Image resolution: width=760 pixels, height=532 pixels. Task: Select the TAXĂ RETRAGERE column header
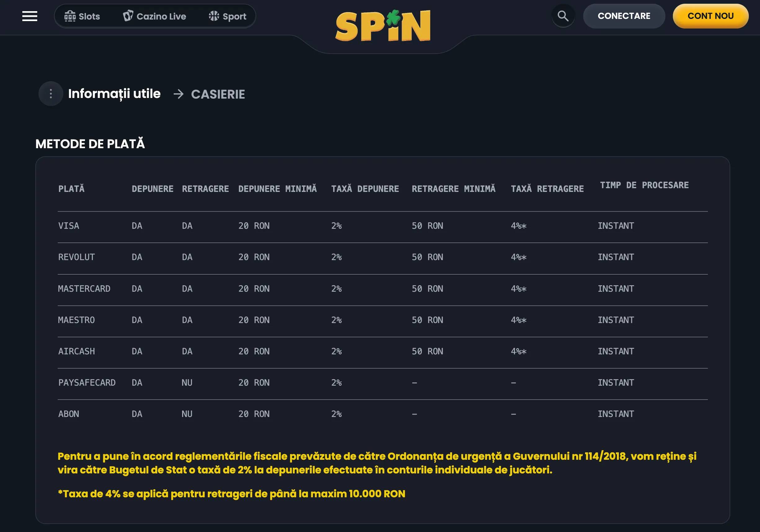(x=548, y=188)
